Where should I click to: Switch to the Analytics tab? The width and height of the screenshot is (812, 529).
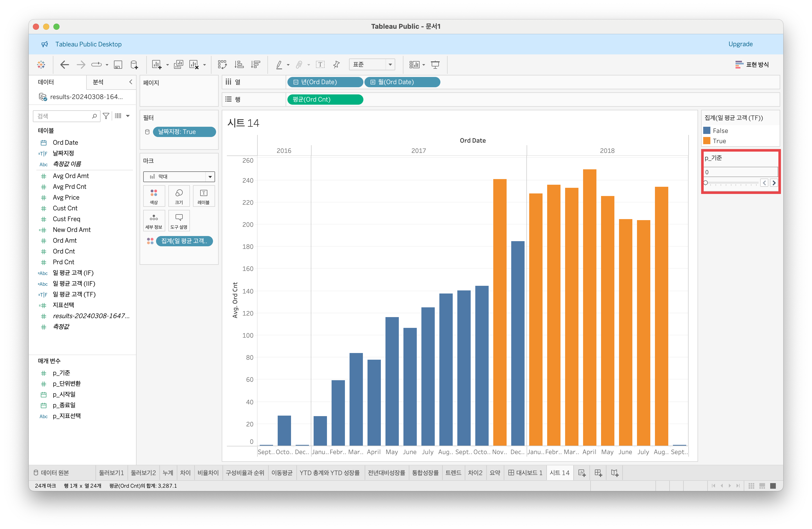click(98, 82)
